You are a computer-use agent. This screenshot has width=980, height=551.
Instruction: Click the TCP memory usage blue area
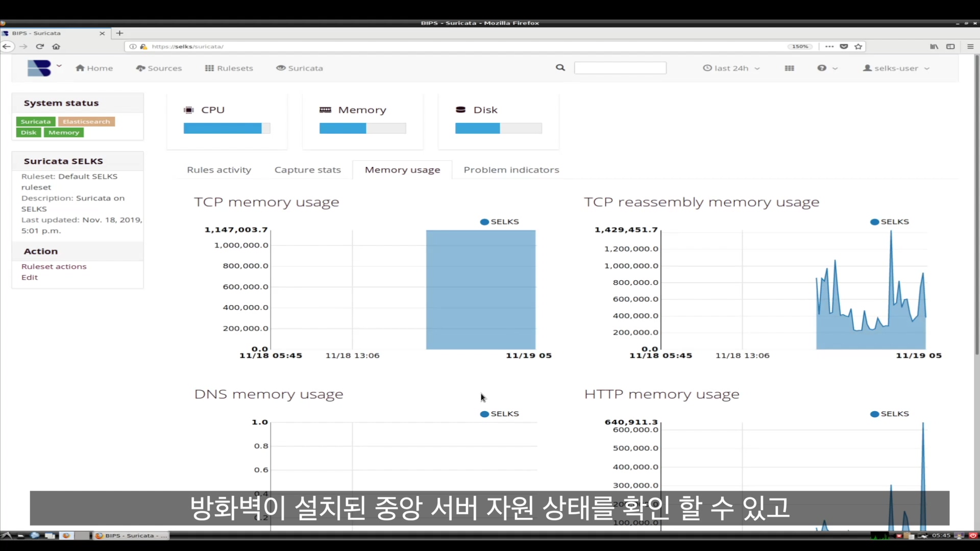click(x=481, y=290)
